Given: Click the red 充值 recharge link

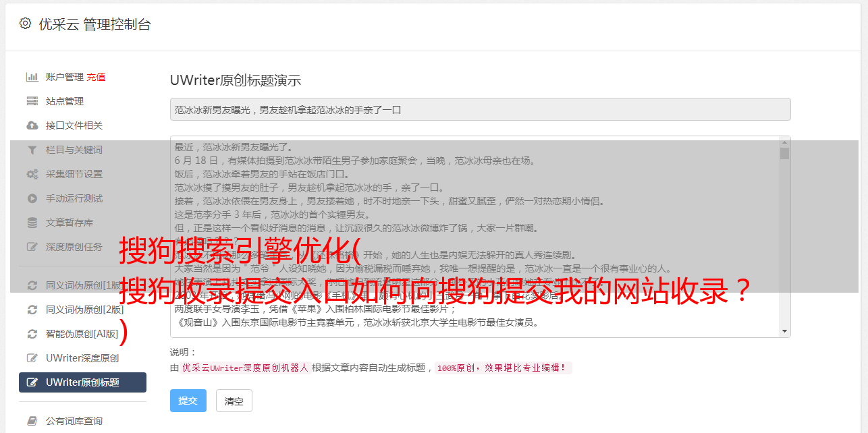Looking at the screenshot, I should [x=96, y=77].
